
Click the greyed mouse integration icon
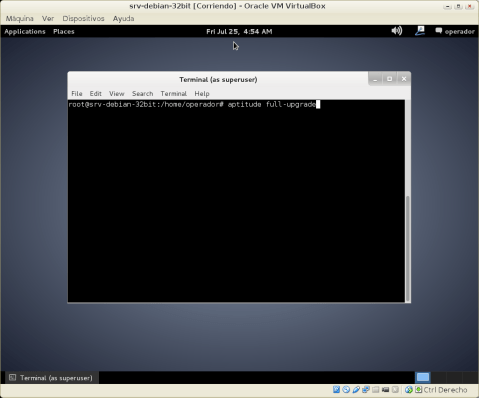click(395, 390)
